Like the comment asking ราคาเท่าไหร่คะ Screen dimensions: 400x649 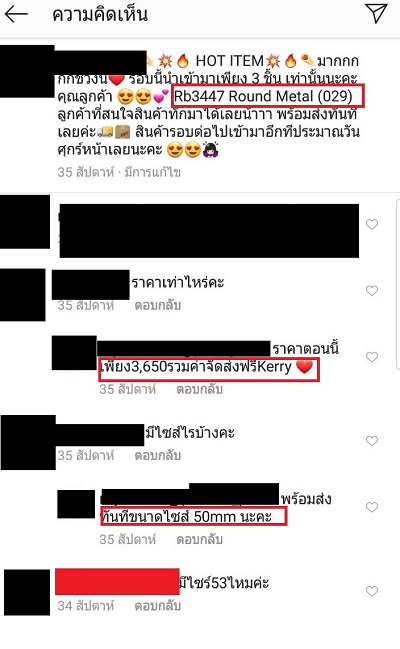coord(372,291)
